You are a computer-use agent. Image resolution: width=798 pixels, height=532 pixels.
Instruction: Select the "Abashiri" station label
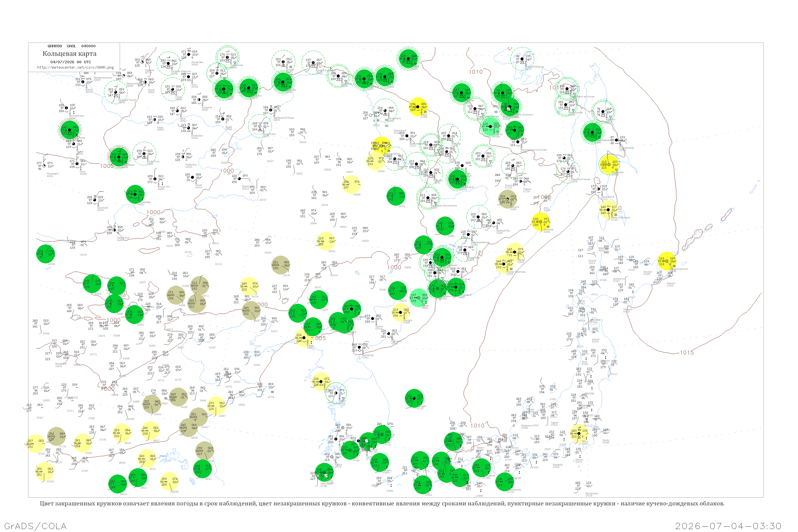tap(648, 272)
